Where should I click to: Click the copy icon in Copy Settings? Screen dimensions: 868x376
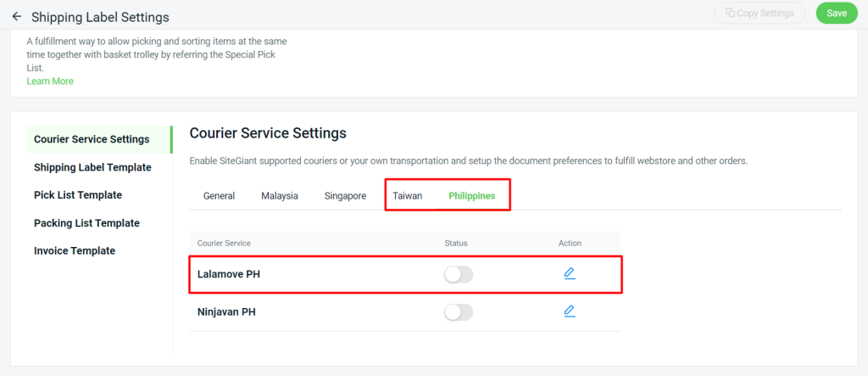click(x=730, y=13)
